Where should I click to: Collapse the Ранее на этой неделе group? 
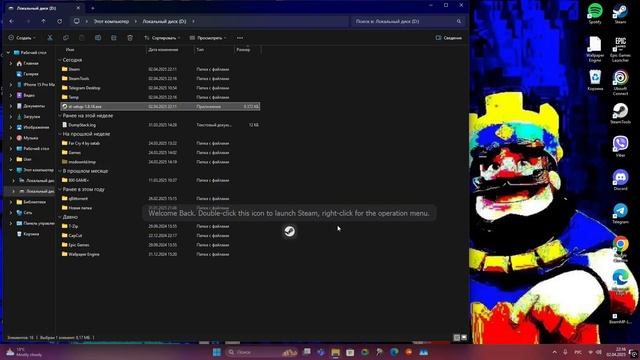click(60, 116)
